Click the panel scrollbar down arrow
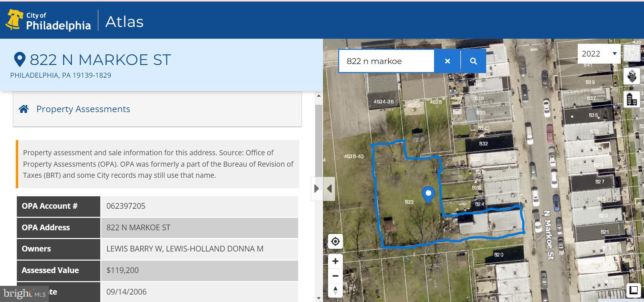The width and height of the screenshot is (644, 302). [x=319, y=298]
